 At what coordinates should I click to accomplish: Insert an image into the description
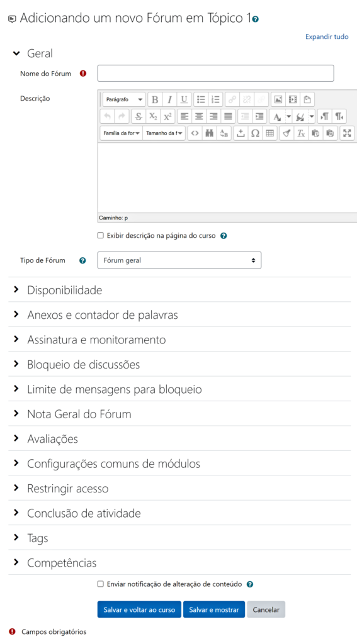(278, 99)
